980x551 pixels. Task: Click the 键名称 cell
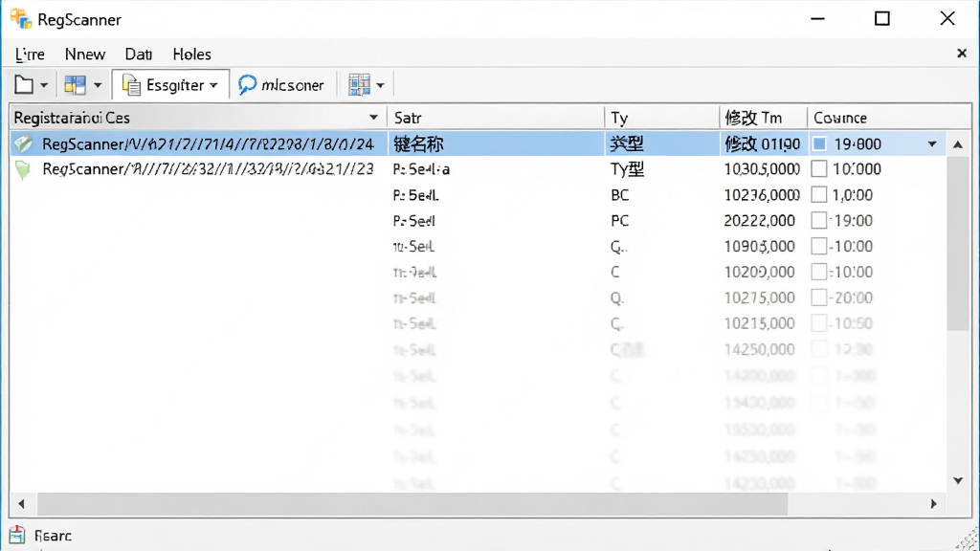(x=418, y=144)
